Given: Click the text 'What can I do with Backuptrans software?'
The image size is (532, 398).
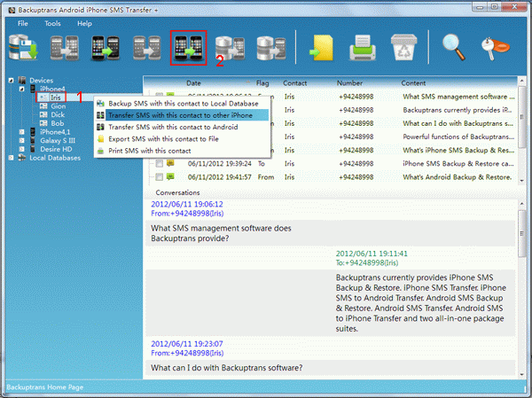Looking at the screenshot, I should (x=227, y=368).
